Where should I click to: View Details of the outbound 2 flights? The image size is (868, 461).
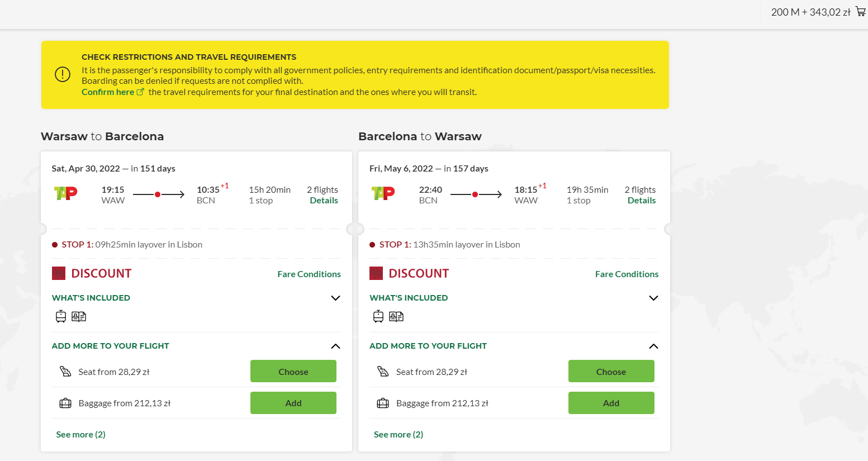pyautogui.click(x=324, y=201)
